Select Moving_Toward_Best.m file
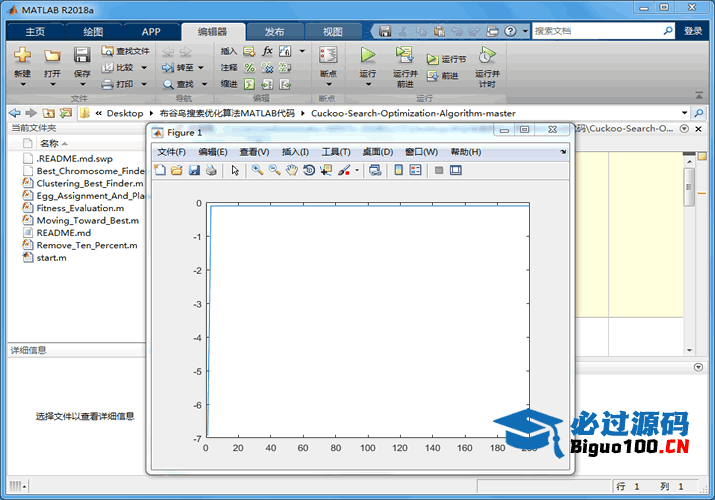Screen dimensions: 715x500 (x=88, y=220)
